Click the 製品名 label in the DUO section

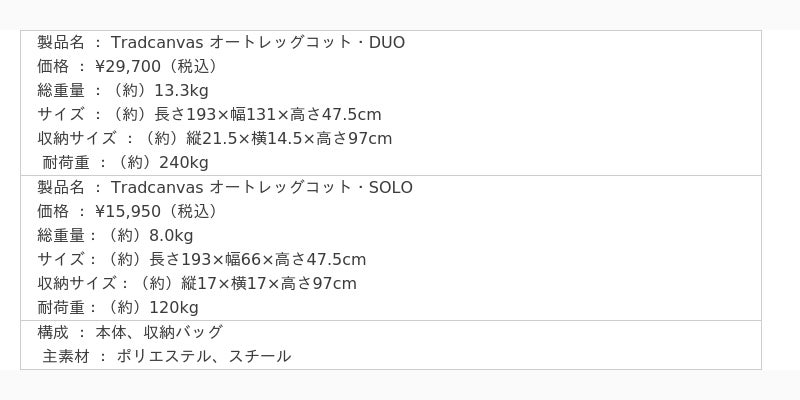pyautogui.click(x=61, y=42)
